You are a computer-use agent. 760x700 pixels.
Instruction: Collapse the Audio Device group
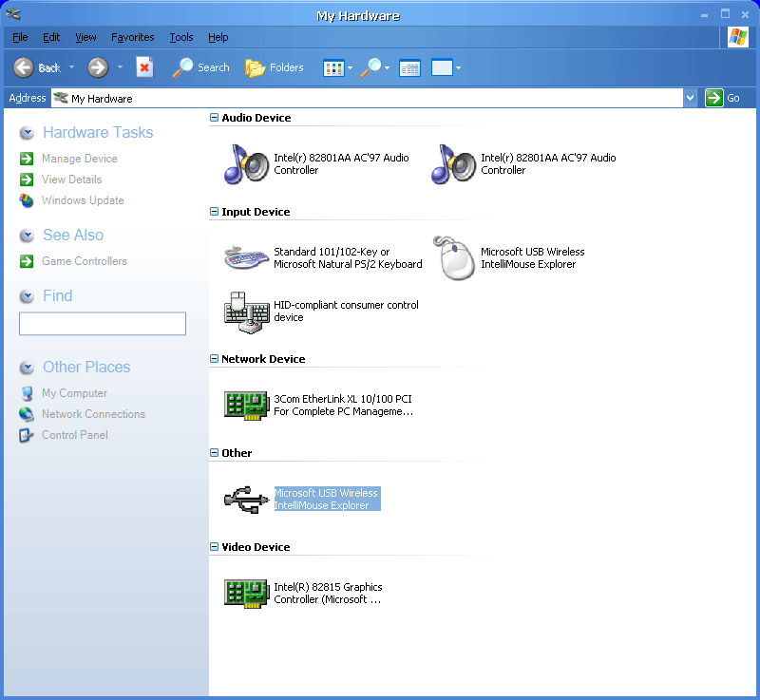[215, 118]
